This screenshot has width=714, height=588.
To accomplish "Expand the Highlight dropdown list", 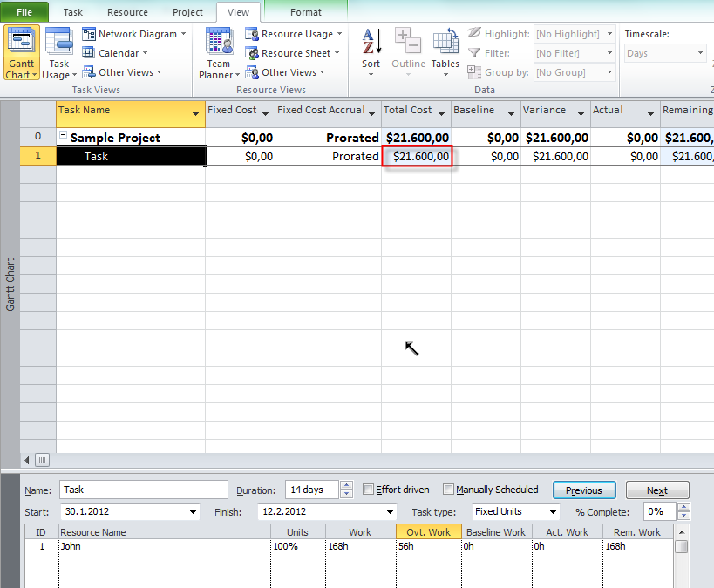I will click(x=609, y=34).
